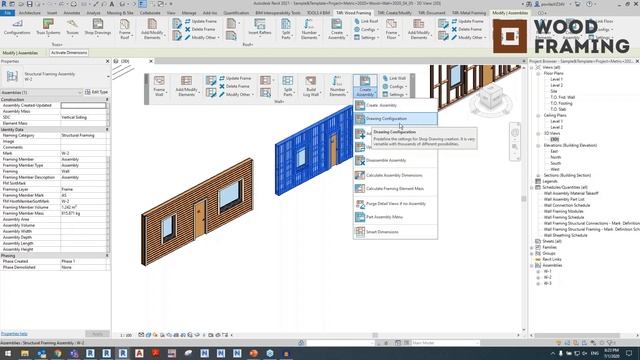Select assembly W-3 in the Project Browser
640x360 pixels.
point(547,283)
